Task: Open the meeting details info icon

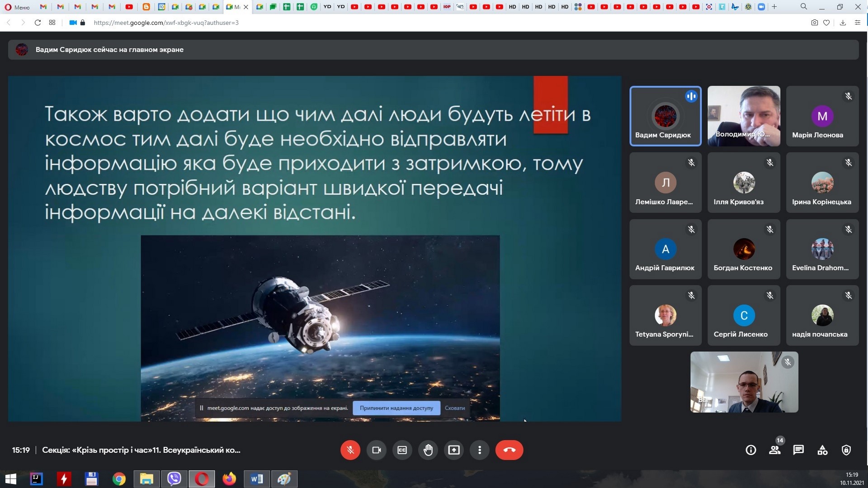Action: [x=750, y=450]
